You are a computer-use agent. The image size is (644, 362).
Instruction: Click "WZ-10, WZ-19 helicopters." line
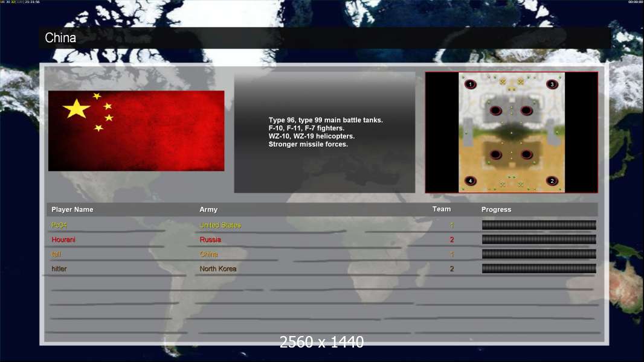312,136
